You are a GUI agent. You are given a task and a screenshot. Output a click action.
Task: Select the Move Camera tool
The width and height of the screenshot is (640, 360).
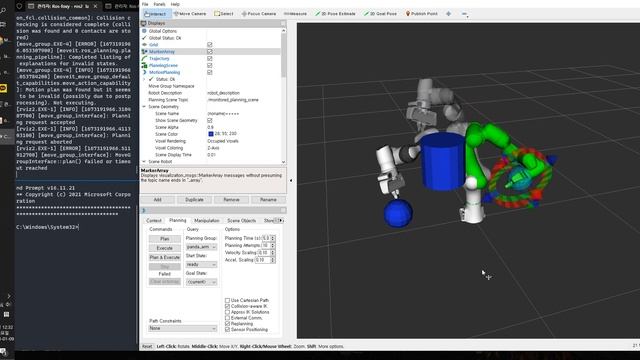tap(190, 13)
